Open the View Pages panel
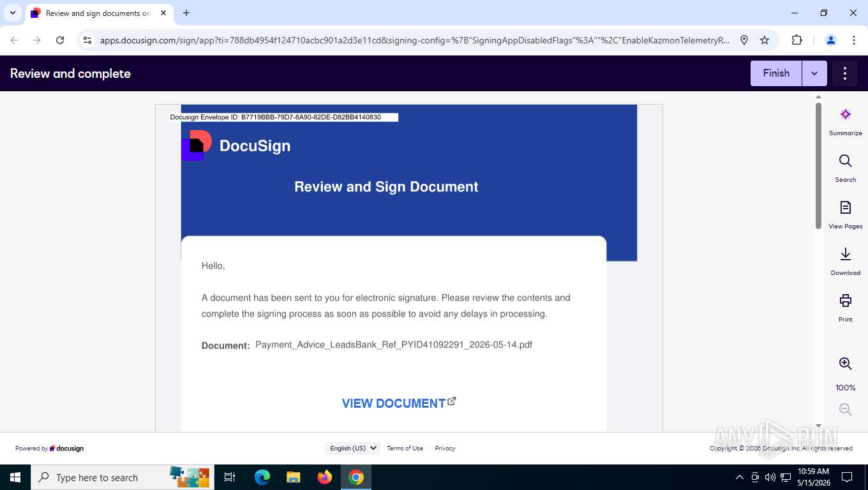The image size is (868, 490). tap(845, 215)
